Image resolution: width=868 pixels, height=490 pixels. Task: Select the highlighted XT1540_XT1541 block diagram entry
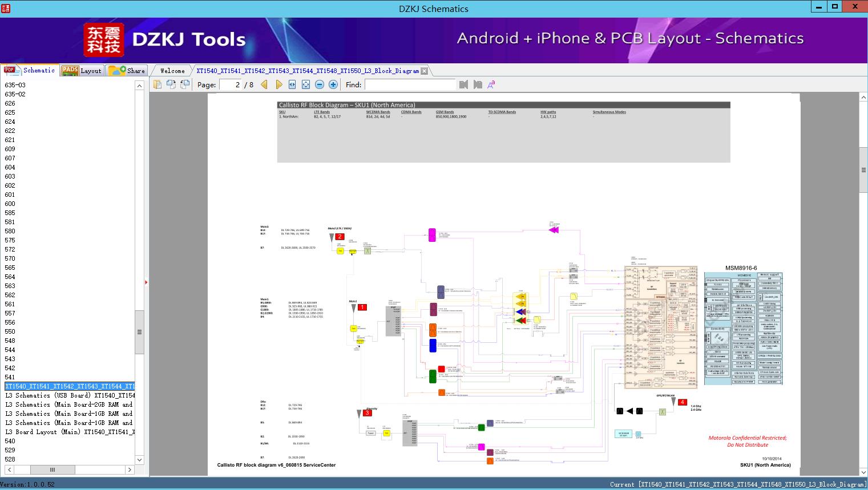(70, 386)
